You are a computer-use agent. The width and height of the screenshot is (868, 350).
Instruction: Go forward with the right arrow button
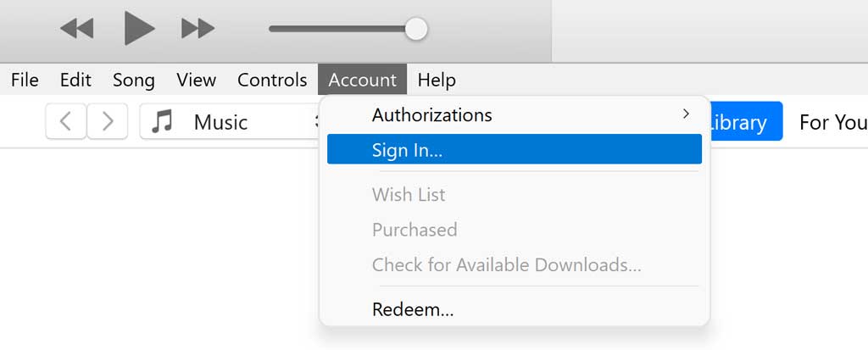(108, 121)
